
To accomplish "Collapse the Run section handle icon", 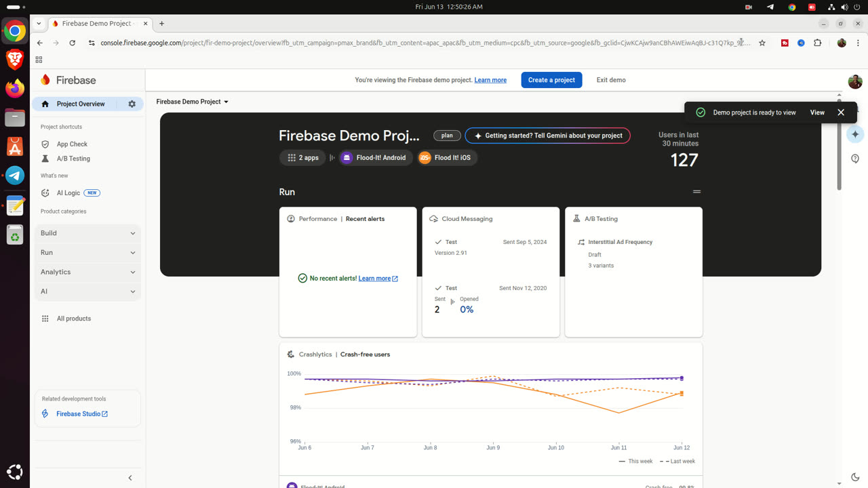I will click(x=696, y=192).
